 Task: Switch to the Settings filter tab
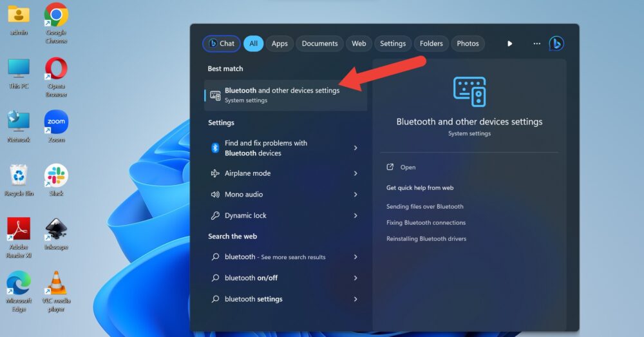click(x=393, y=44)
